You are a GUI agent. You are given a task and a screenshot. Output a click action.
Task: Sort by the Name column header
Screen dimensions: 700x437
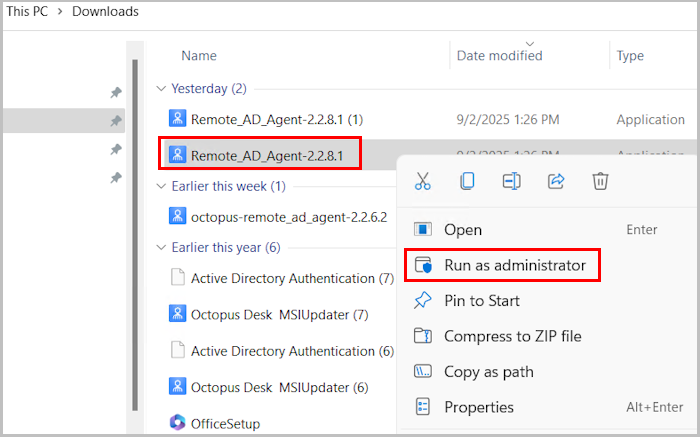coord(199,55)
